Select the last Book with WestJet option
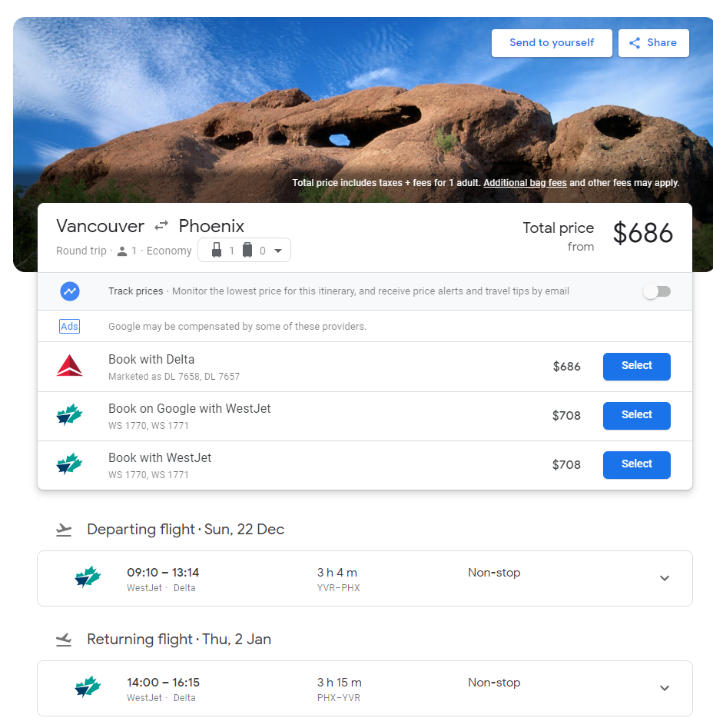Viewport: 713px width, 728px height. coord(636,465)
